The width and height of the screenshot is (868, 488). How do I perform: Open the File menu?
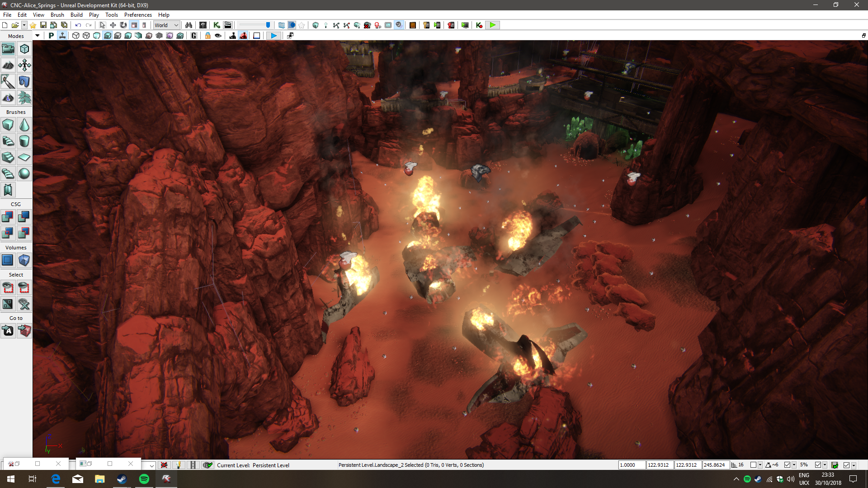[x=7, y=15]
